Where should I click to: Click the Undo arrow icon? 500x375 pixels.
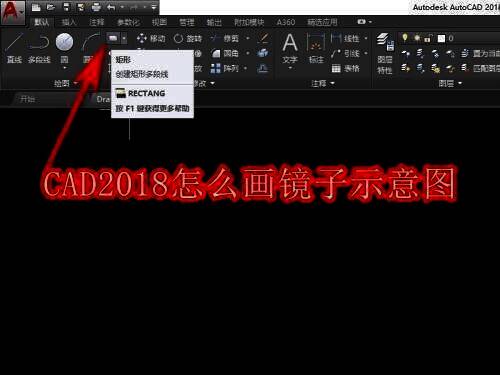[111, 7]
